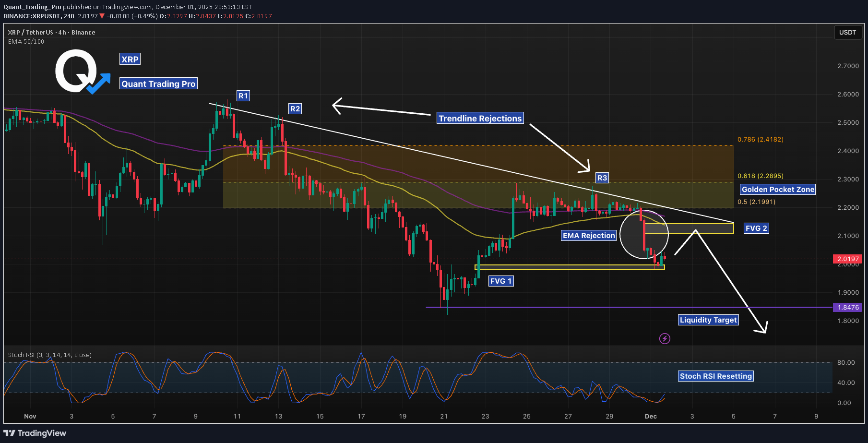Click the purple lightning bolt quick-order icon
The height and width of the screenshot is (443, 868).
(665, 338)
